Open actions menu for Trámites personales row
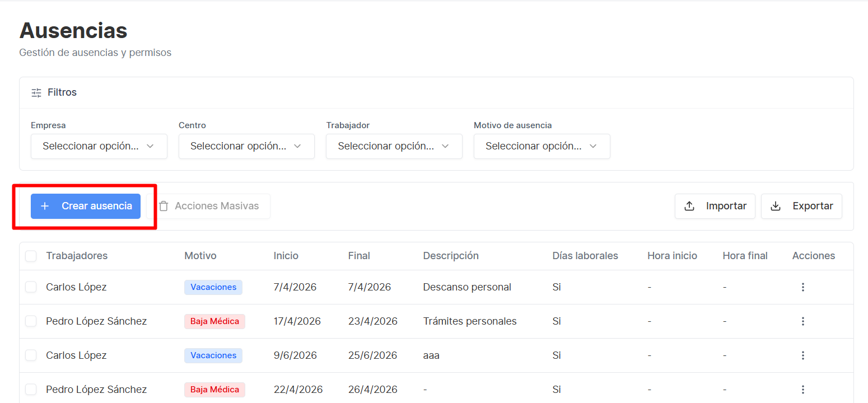Image resolution: width=868 pixels, height=403 pixels. (802, 321)
